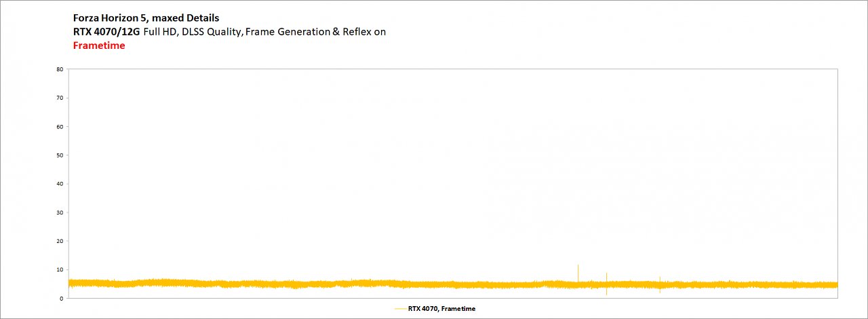Select the 'RTX 4070/12G' bold heading text

tap(106, 32)
